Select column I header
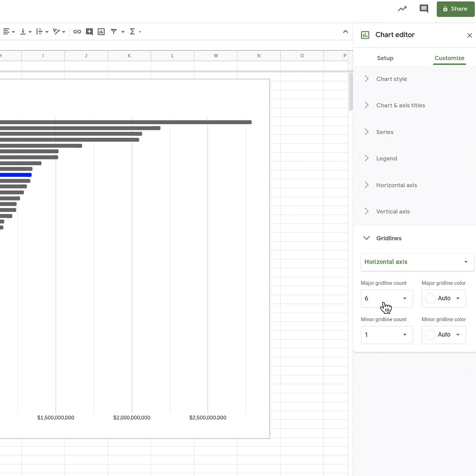 pyautogui.click(x=43, y=56)
